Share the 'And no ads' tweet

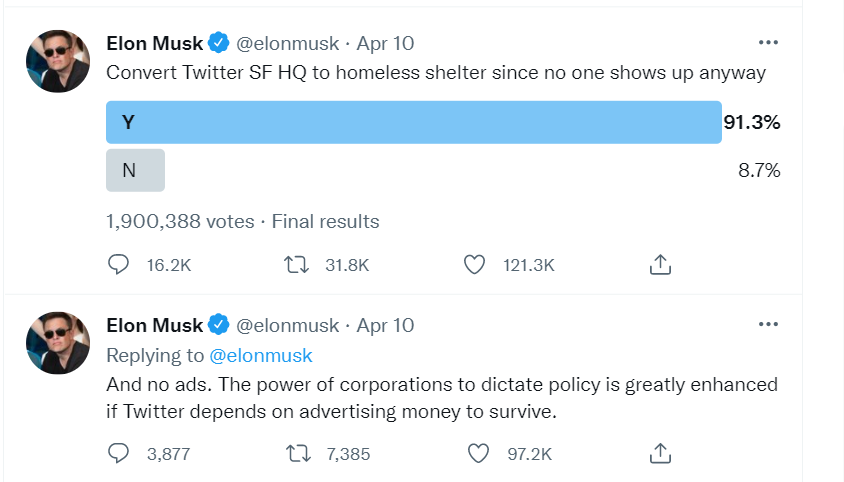pyautogui.click(x=659, y=453)
